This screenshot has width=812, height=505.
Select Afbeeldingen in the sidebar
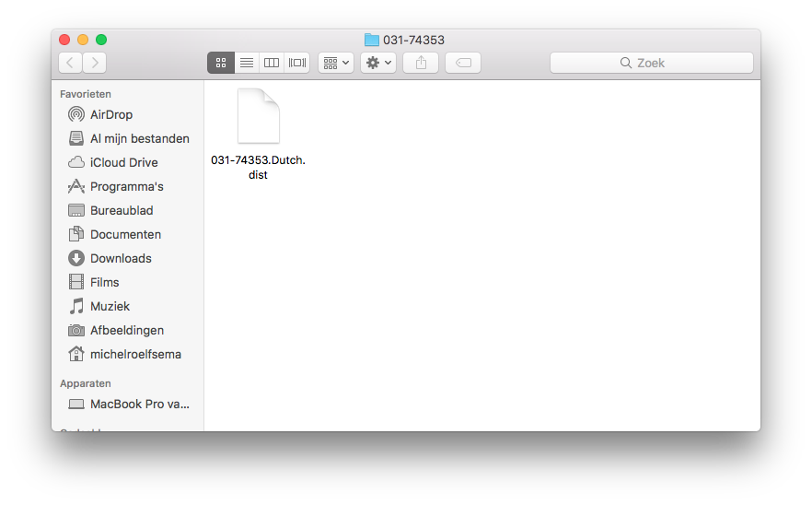pyautogui.click(x=127, y=330)
